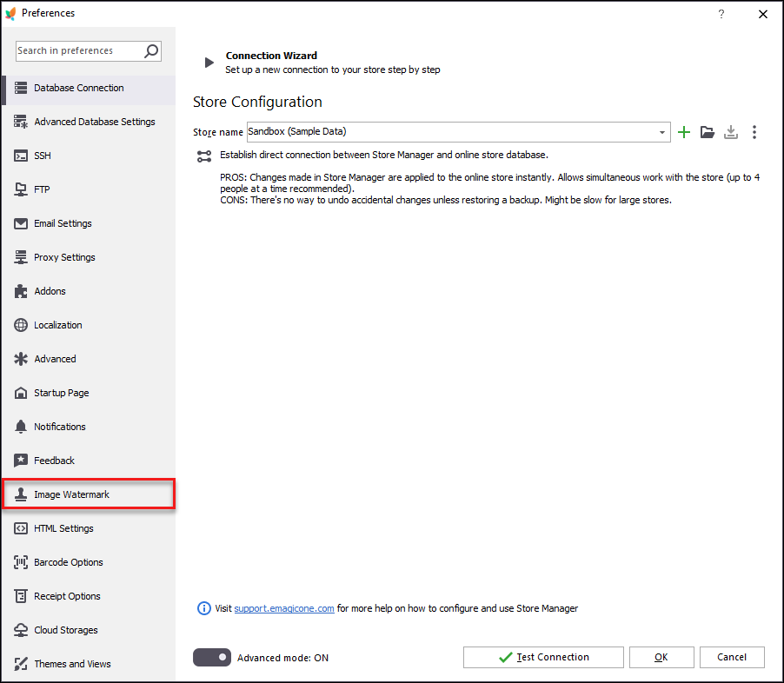Click the Themes and Views icon
Screen dimensions: 784x683
21,664
